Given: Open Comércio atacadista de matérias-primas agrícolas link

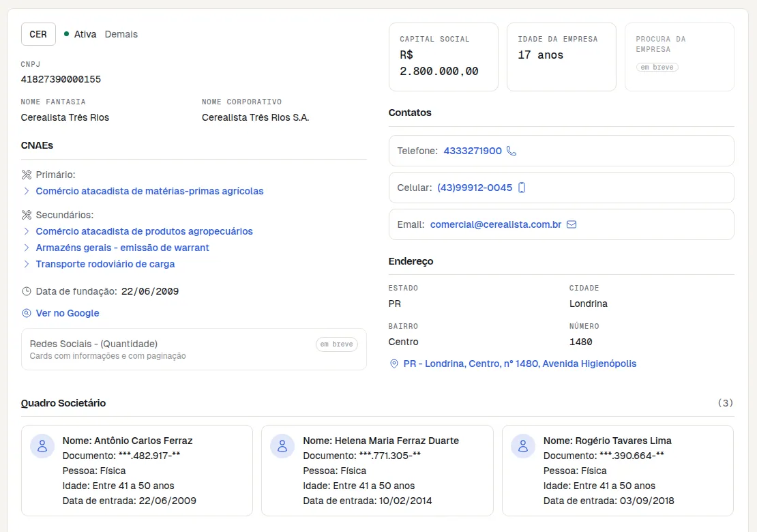Looking at the screenshot, I should pyautogui.click(x=149, y=191).
